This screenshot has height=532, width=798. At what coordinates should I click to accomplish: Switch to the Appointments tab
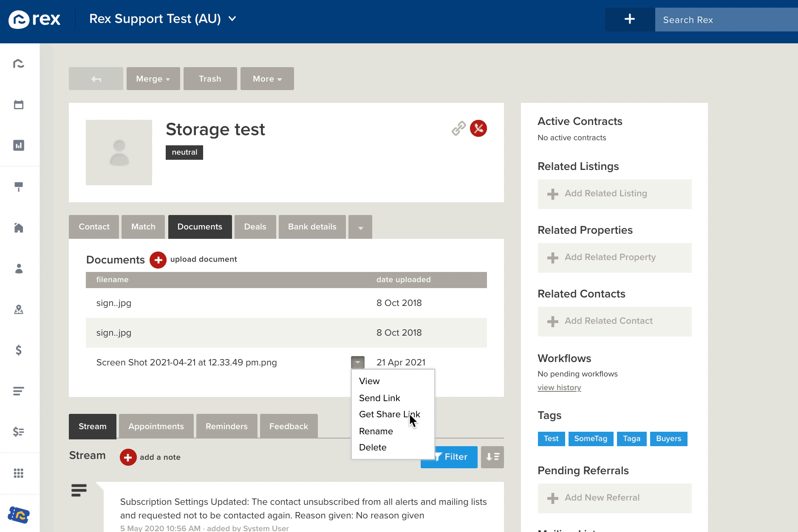pyautogui.click(x=156, y=426)
